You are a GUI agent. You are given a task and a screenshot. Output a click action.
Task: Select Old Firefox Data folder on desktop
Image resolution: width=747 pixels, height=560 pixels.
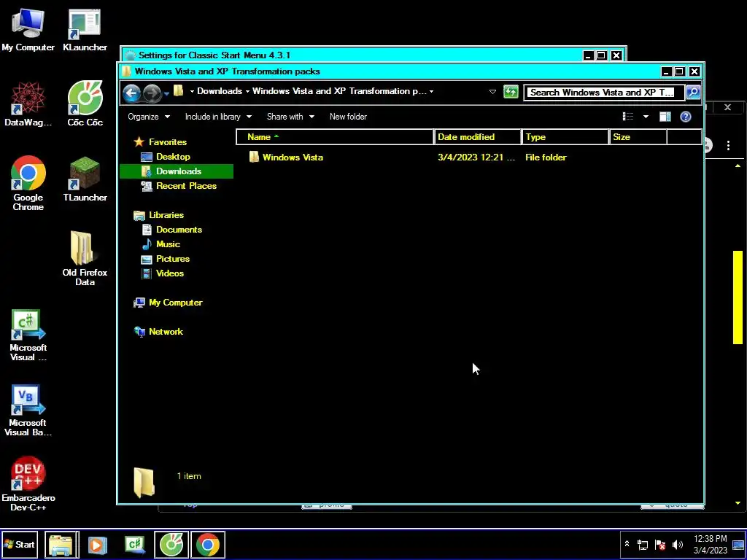click(x=85, y=258)
